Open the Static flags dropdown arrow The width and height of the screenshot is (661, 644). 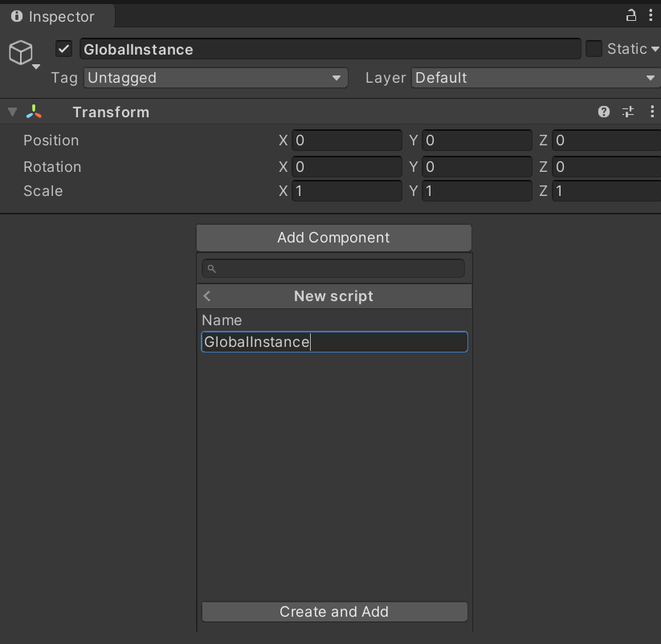point(655,49)
